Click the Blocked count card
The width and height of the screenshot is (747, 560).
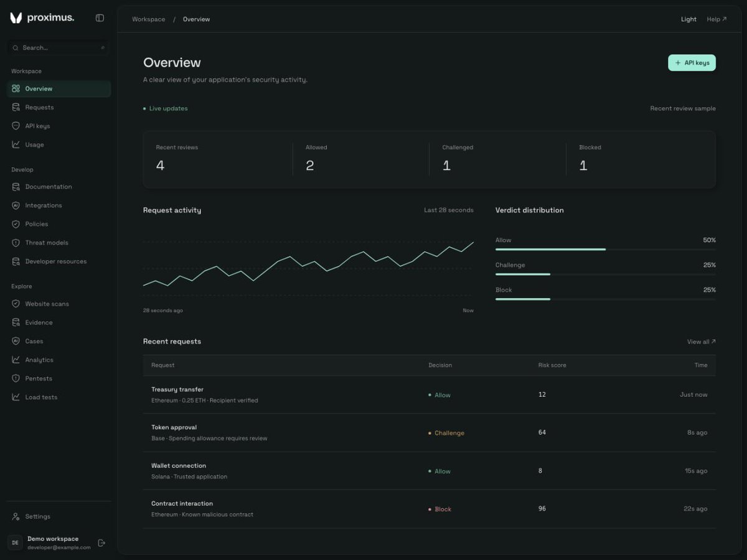[641, 159]
